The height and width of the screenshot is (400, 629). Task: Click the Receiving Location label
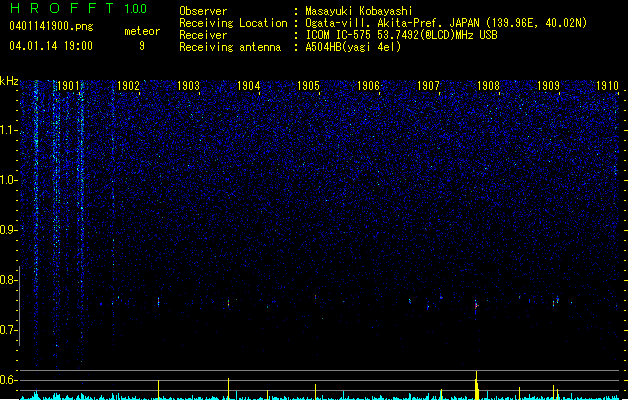tap(233, 23)
